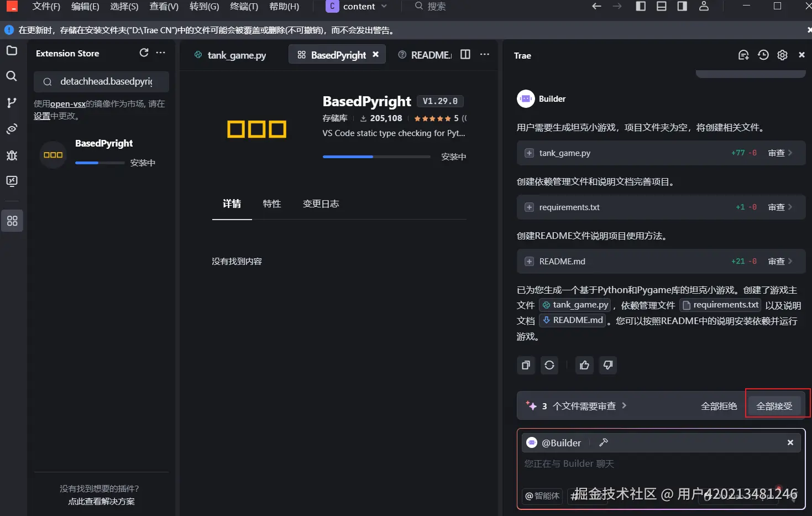Expand the content project dropdown

point(357,6)
